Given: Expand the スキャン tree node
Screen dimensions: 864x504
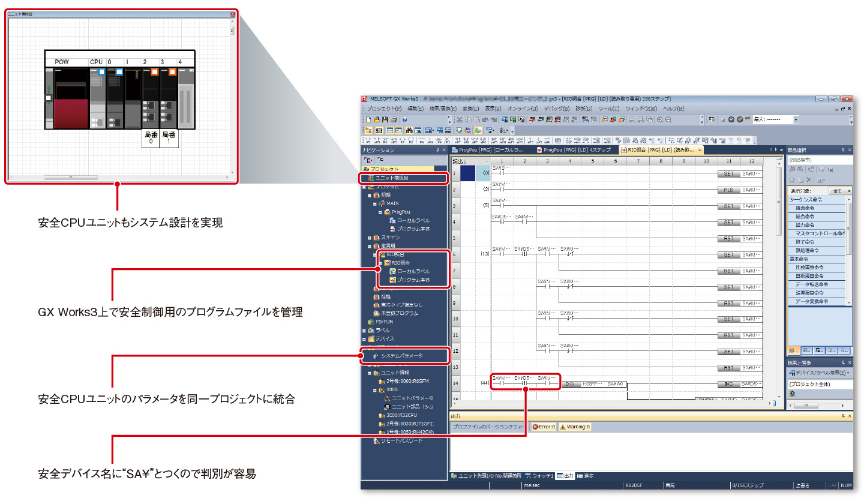Looking at the screenshot, I should [x=370, y=237].
